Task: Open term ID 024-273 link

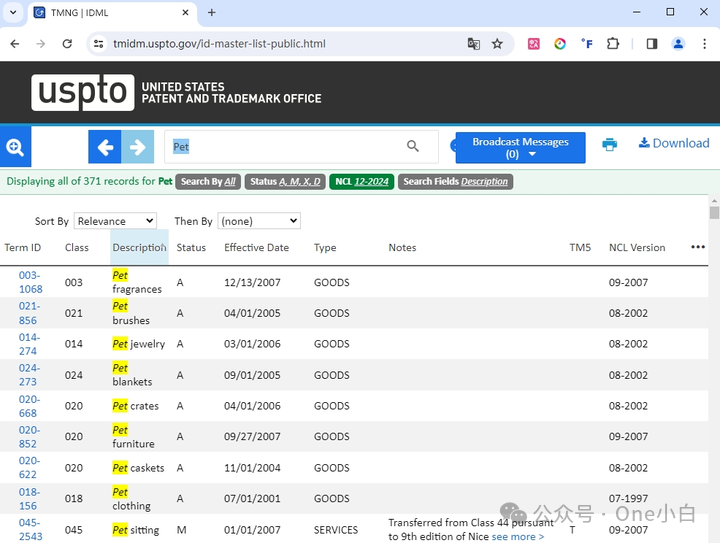Action: pyautogui.click(x=29, y=375)
